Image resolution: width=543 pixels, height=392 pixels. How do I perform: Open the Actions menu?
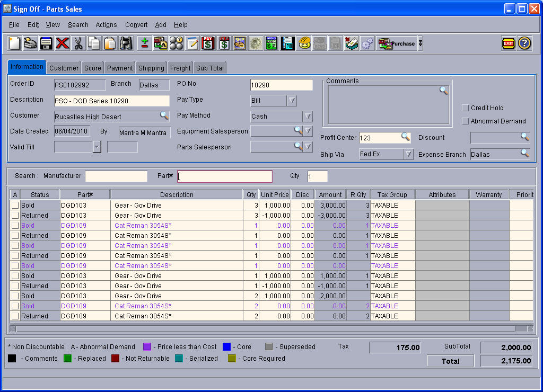click(x=106, y=25)
